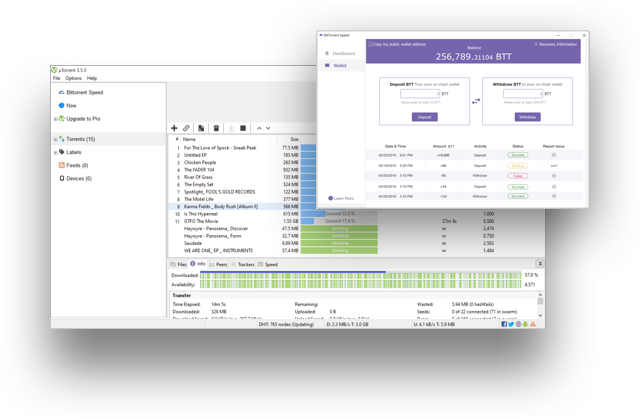Remove torrent with the trash icon

[x=216, y=128]
